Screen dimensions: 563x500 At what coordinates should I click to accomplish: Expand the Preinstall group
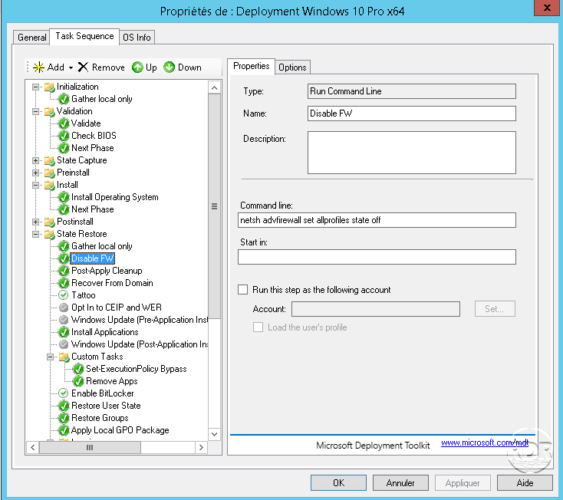36,173
